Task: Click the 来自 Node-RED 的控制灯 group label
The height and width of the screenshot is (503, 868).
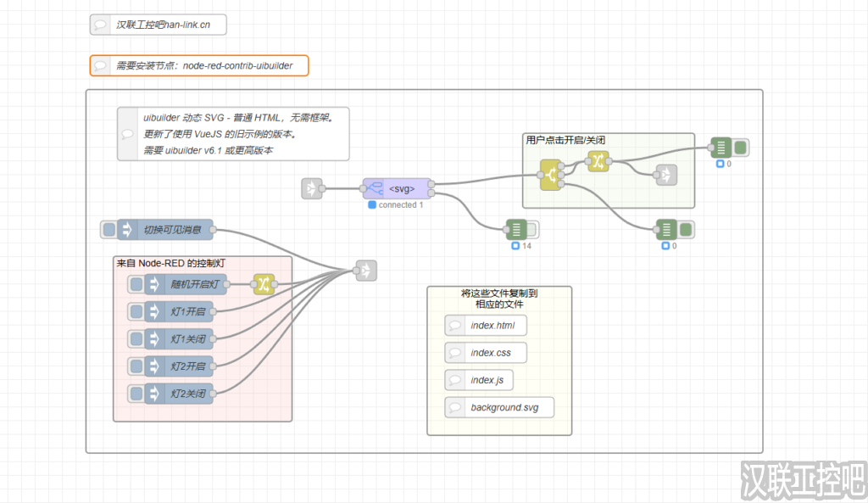Action: [170, 263]
